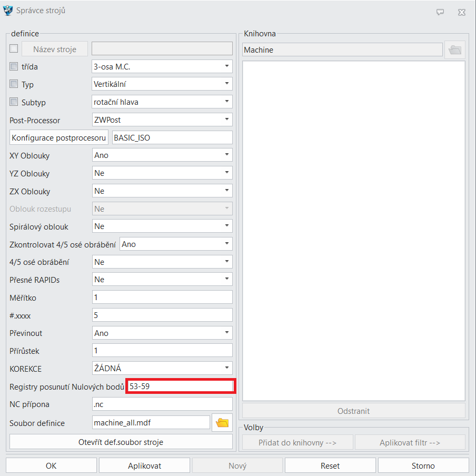The image size is (476, 476).
Task: Toggle the Název stroje checkbox
Action: 14,48
